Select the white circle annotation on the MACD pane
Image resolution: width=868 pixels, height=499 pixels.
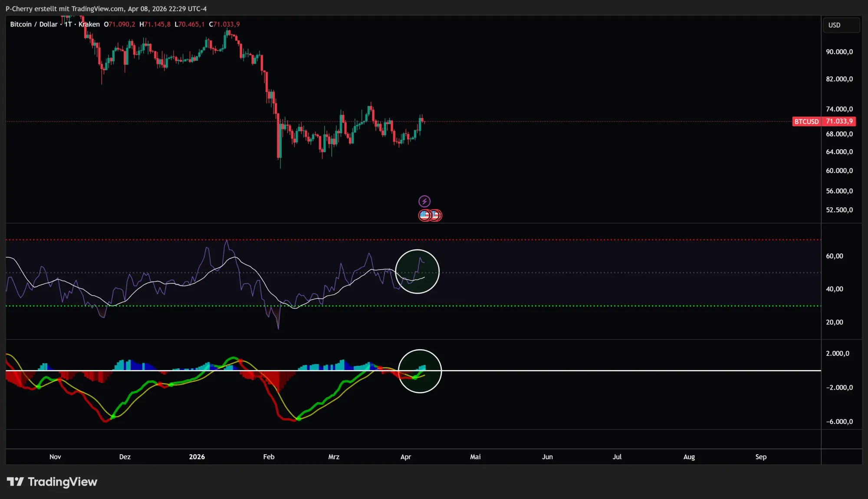[x=419, y=371]
